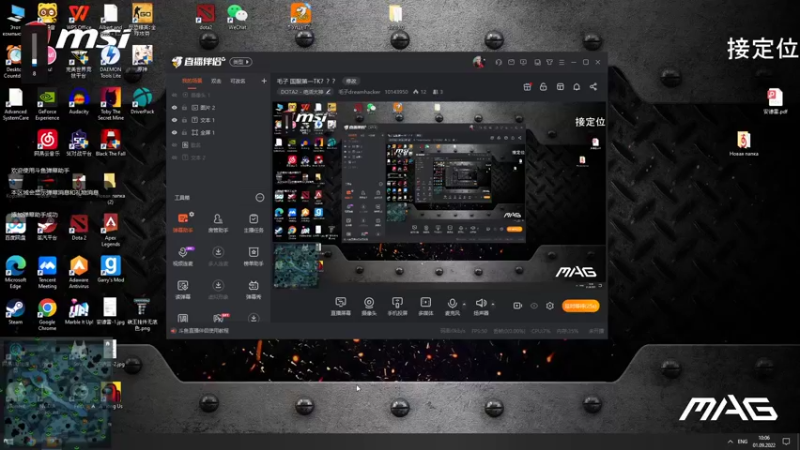
Task: Open the 弹幕助手 orange tool icon
Action: point(183,222)
